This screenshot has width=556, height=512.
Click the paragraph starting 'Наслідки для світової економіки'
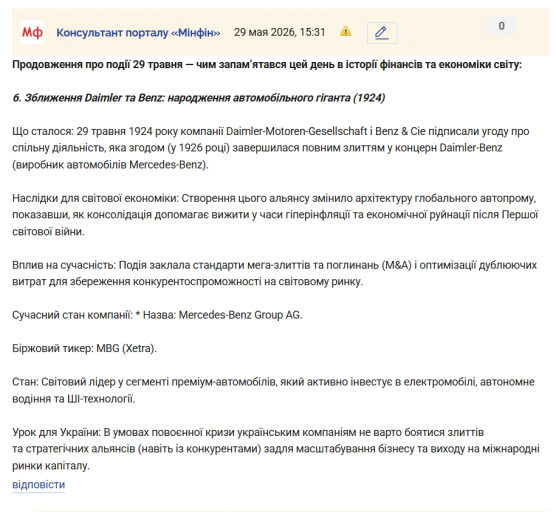point(275,215)
